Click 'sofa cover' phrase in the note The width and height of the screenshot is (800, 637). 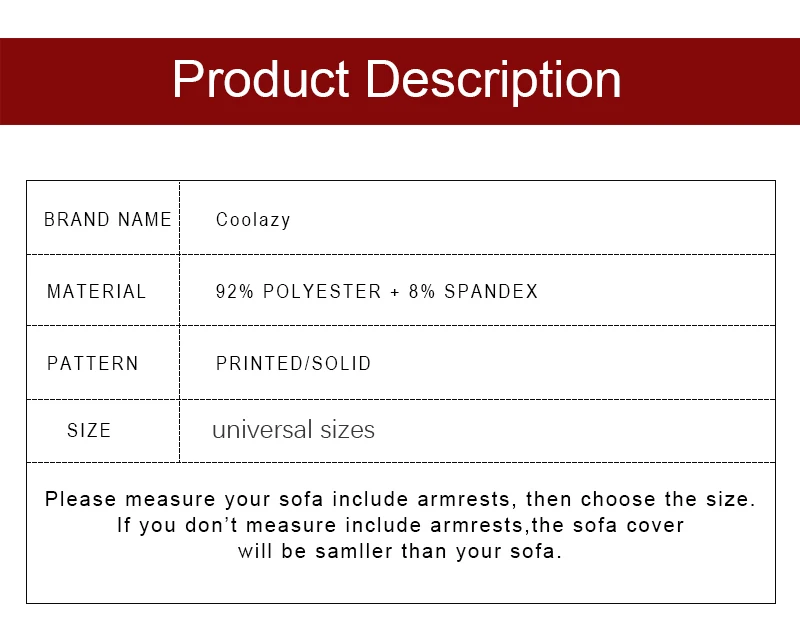pos(628,525)
